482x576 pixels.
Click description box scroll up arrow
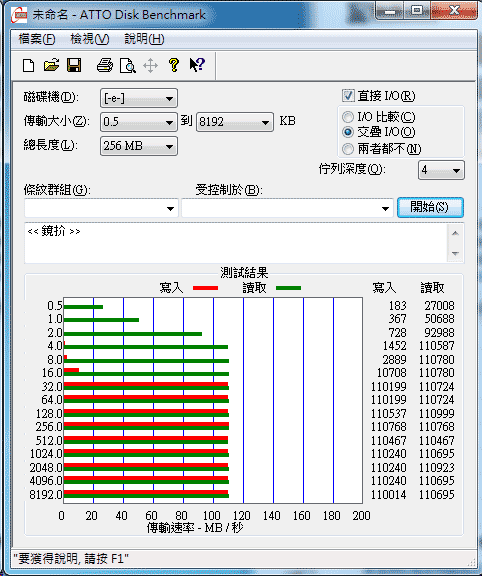(x=456, y=233)
